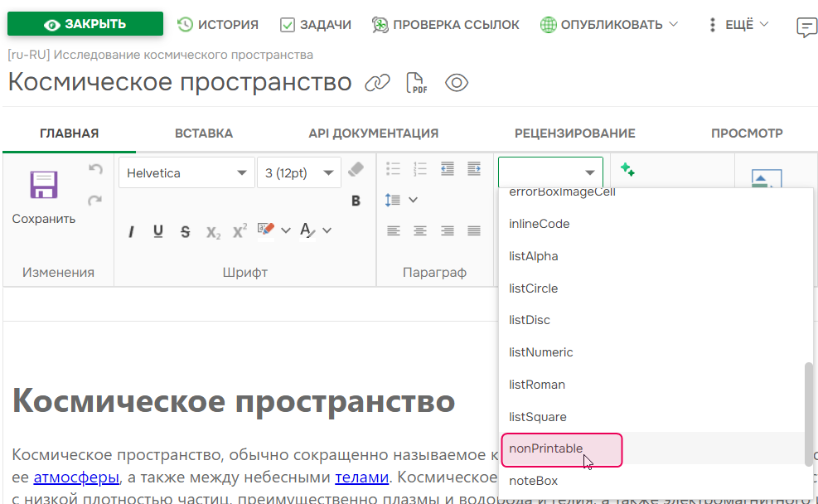The image size is (818, 504).
Task: Open the РЕЦЕНЗИРОВАНИЕ tab
Action: click(574, 133)
